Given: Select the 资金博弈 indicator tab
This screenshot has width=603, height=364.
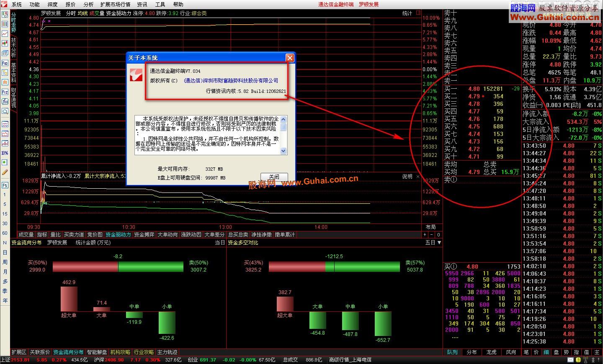Looking at the screenshot, I should [144, 235].
